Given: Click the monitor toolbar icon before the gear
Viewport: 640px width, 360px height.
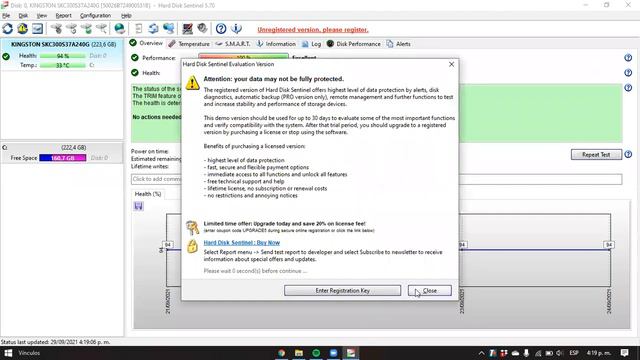Looking at the screenshot, I should (188, 29).
